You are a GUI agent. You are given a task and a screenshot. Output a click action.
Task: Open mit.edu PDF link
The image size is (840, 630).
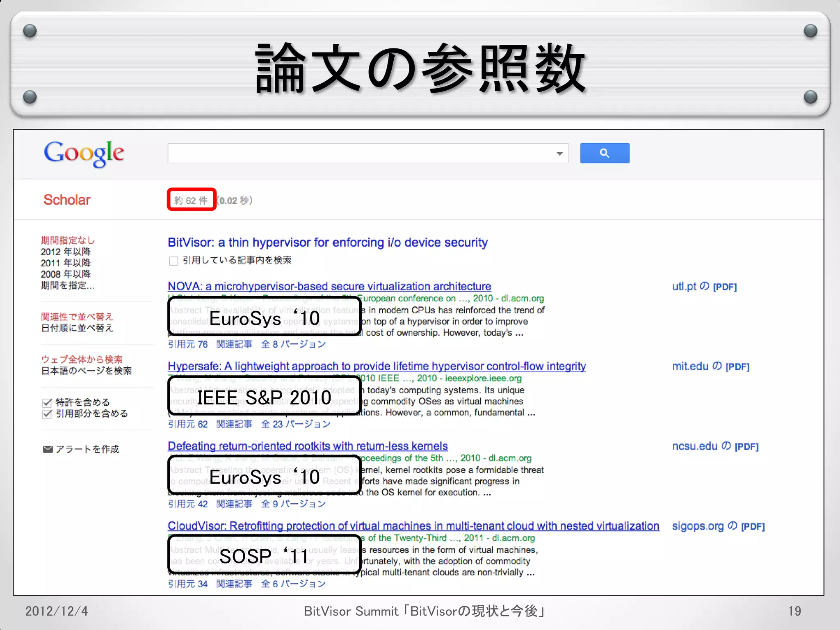coord(710,366)
